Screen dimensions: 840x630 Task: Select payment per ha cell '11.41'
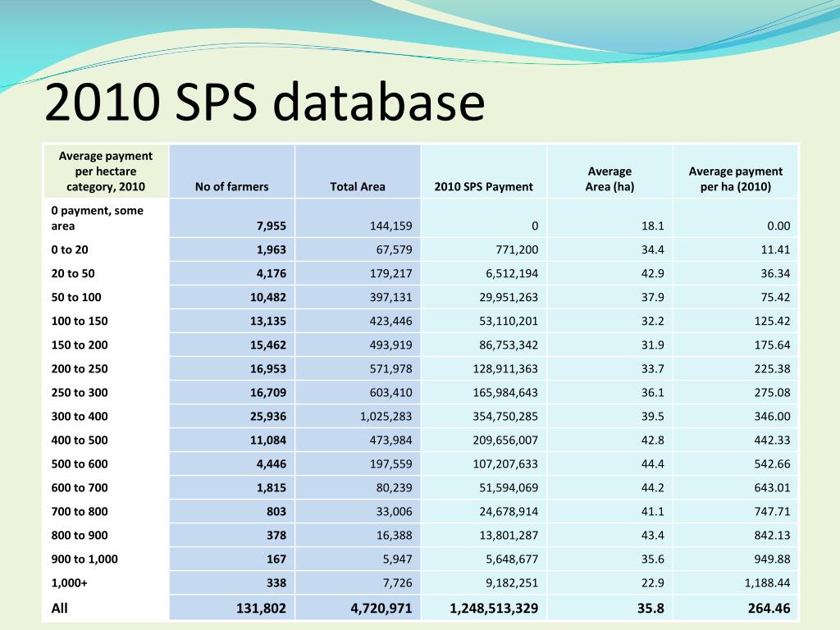click(775, 249)
